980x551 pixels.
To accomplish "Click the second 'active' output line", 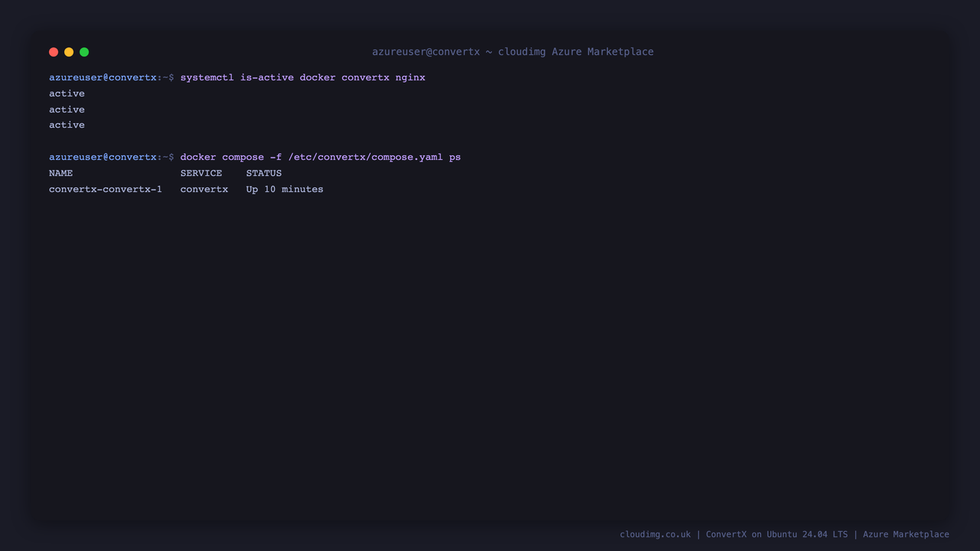I will (67, 109).
